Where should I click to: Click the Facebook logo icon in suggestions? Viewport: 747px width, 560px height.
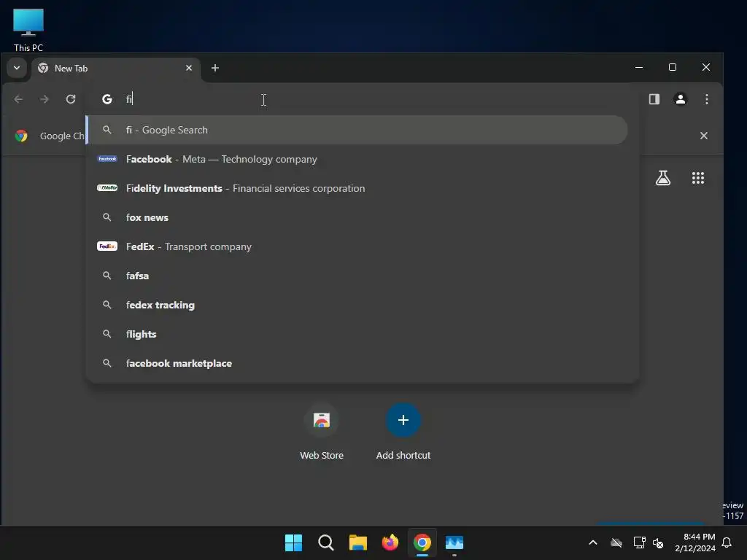107,159
